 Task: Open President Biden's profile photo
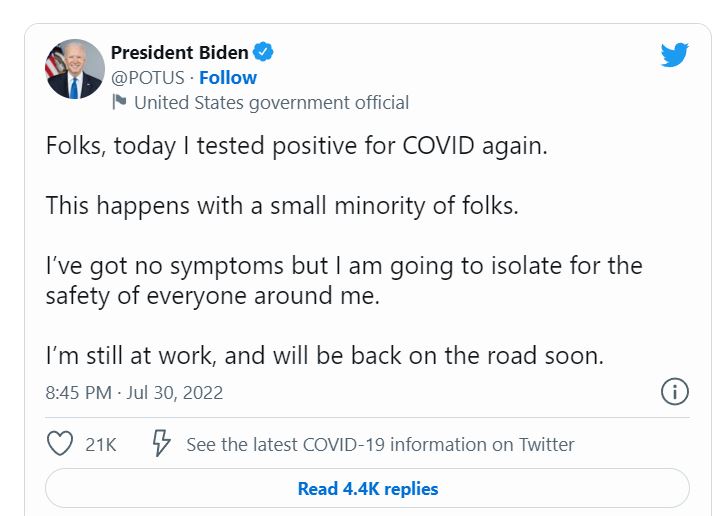click(x=75, y=69)
